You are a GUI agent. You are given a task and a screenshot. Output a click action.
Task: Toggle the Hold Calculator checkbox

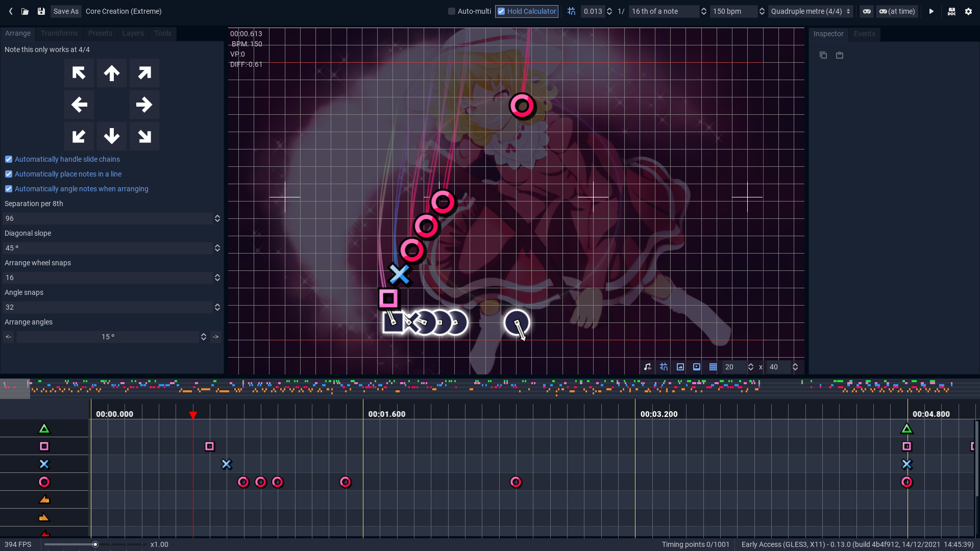click(501, 11)
